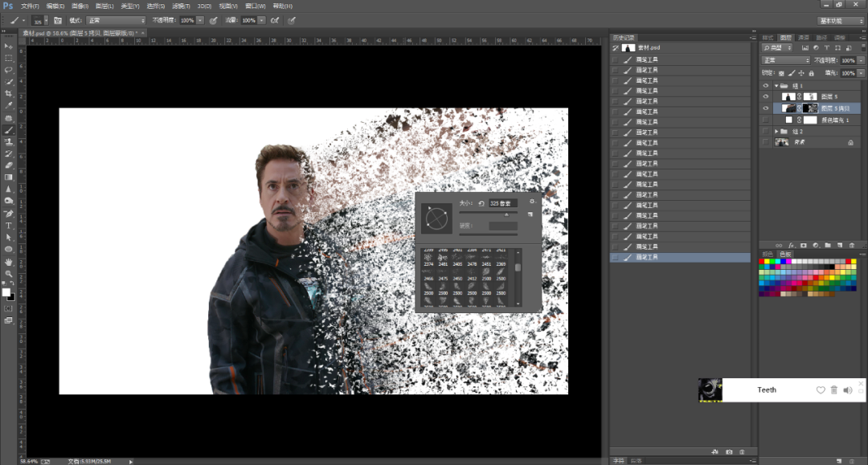The image size is (868, 465).
Task: Filter layers by shape layer icon
Action: click(x=837, y=48)
